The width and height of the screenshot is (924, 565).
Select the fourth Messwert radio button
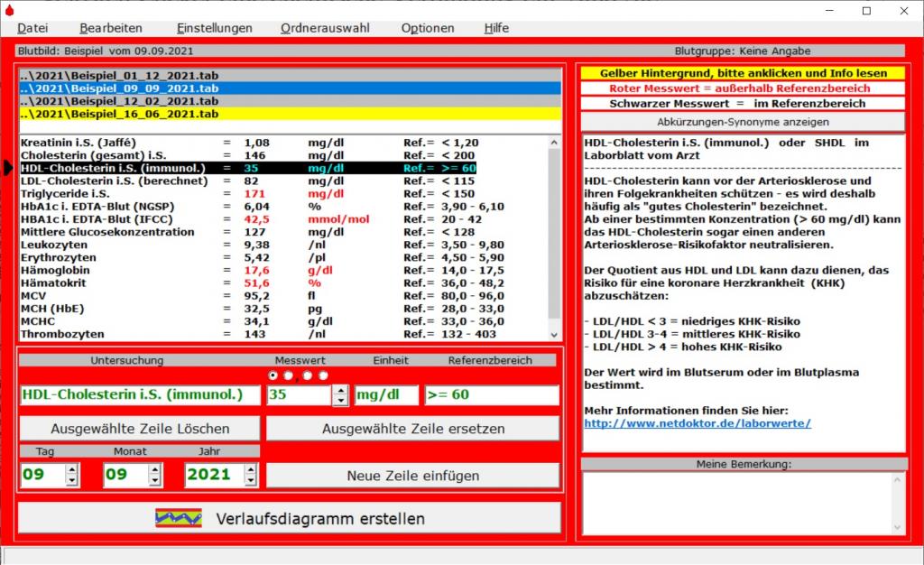pyautogui.click(x=323, y=375)
